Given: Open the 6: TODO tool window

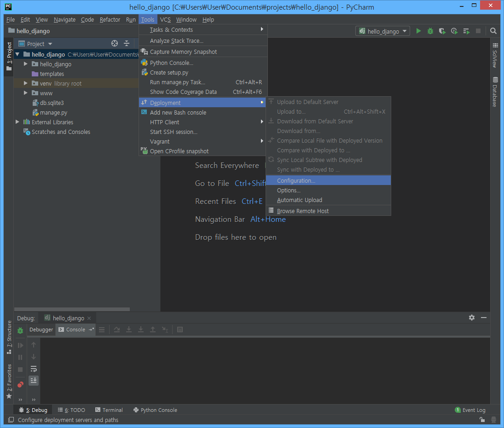Looking at the screenshot, I should click(71, 410).
